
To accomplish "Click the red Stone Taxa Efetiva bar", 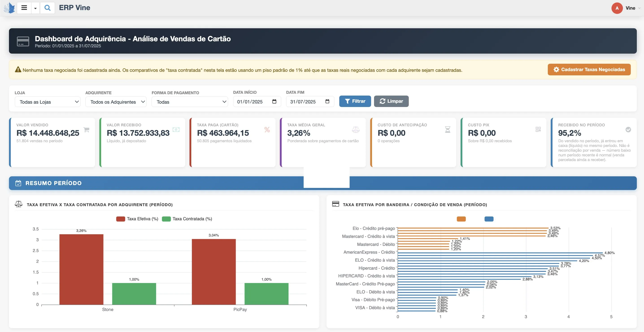I will 81,269.
